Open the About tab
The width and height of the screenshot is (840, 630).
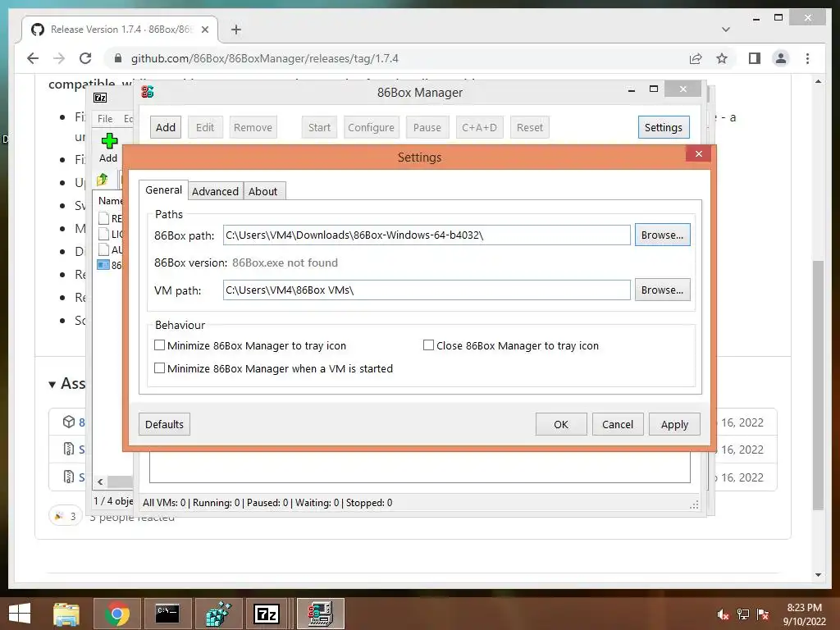pos(263,191)
